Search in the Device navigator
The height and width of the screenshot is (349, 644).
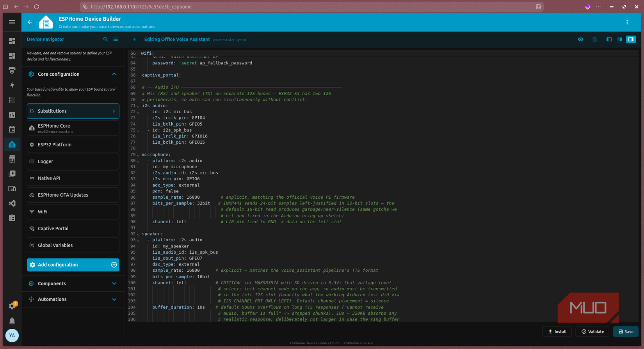coord(105,39)
